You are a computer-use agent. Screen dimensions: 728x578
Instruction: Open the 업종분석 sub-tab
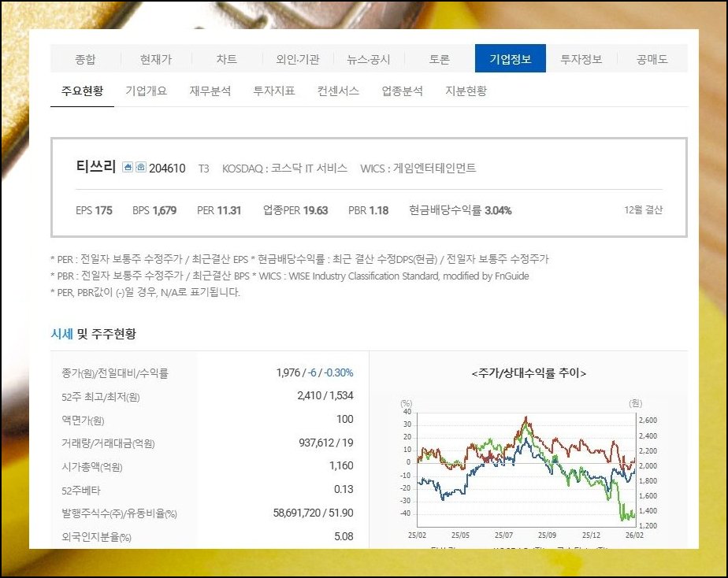coord(402,91)
